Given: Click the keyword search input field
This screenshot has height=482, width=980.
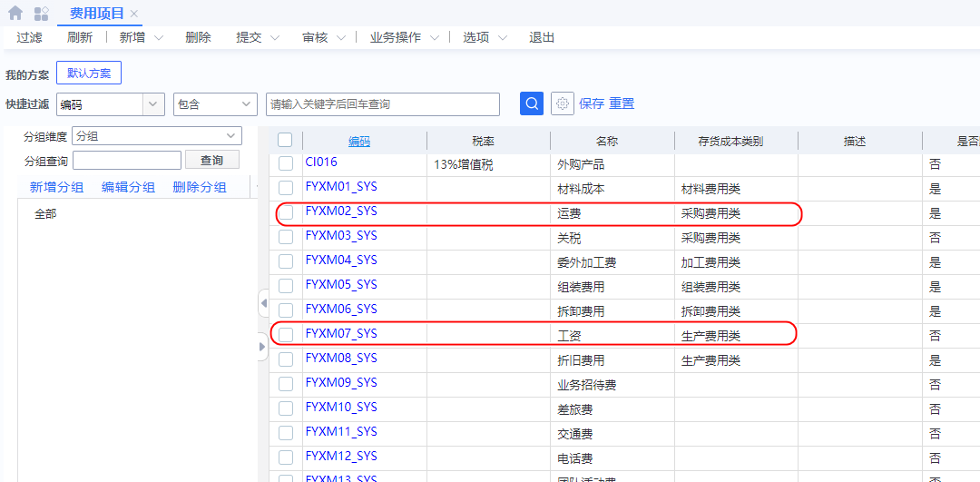Looking at the screenshot, I should 382,104.
